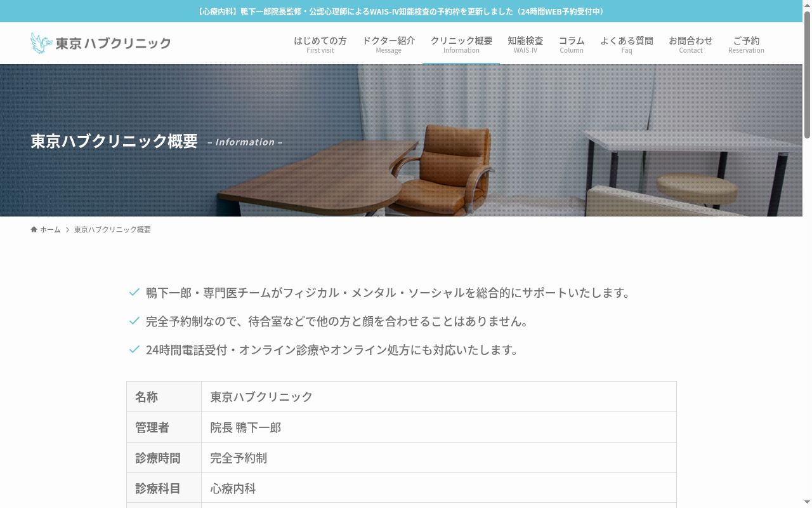Go to the コラム Column page
The width and height of the screenshot is (812, 508).
pyautogui.click(x=572, y=44)
